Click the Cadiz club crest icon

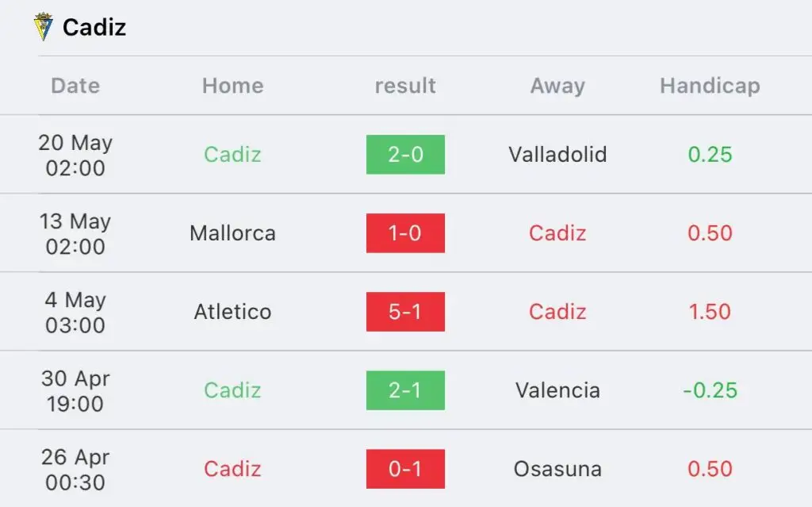click(x=43, y=27)
